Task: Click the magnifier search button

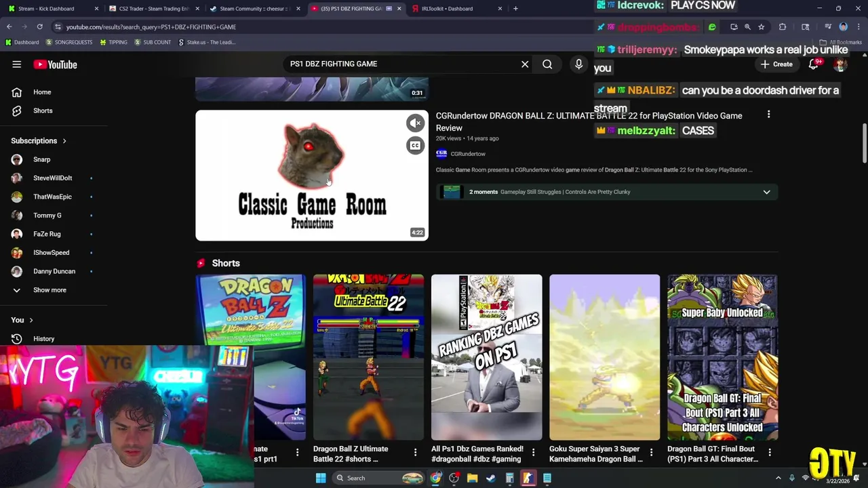Action: point(547,64)
